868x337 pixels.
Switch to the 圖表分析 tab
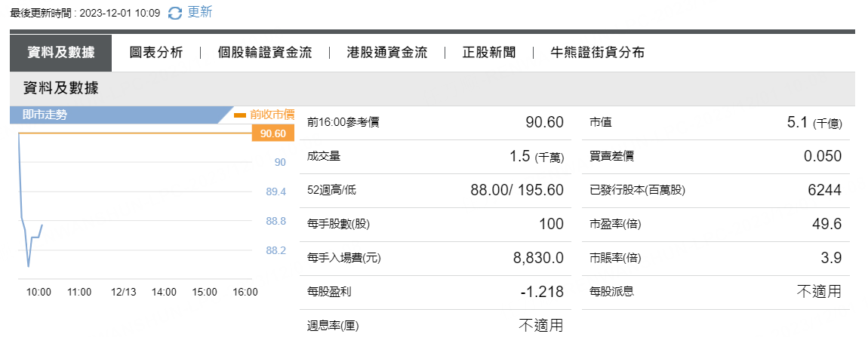point(156,53)
